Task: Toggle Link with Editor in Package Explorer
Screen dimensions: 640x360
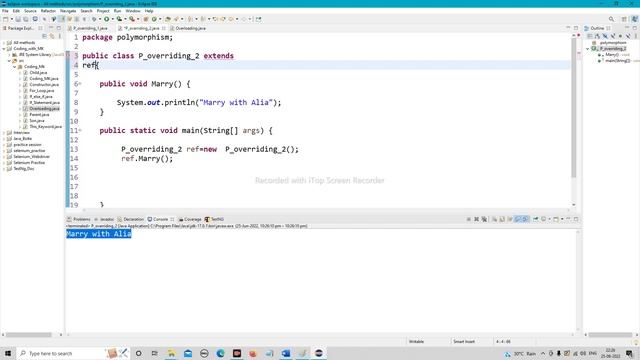Action: click(x=52, y=36)
